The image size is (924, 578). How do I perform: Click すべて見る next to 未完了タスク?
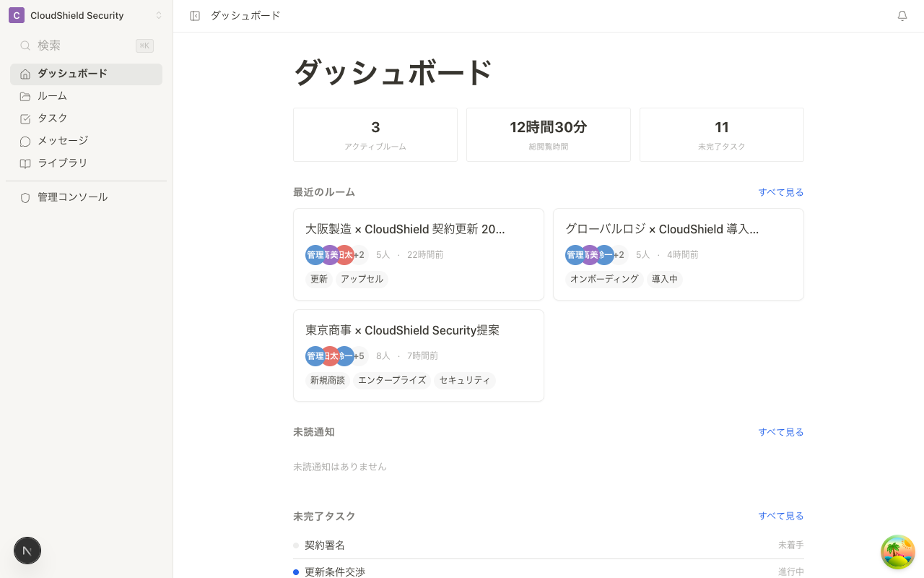780,516
